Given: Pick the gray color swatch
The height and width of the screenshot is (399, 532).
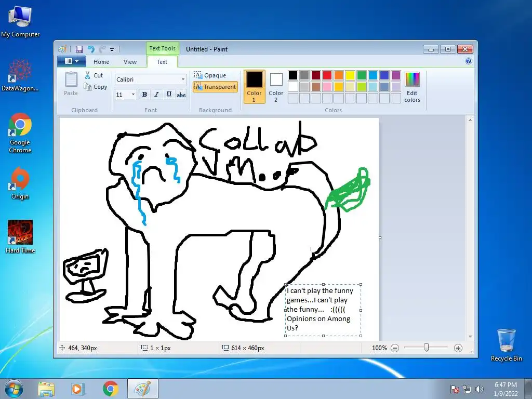Looking at the screenshot, I should (x=304, y=75).
